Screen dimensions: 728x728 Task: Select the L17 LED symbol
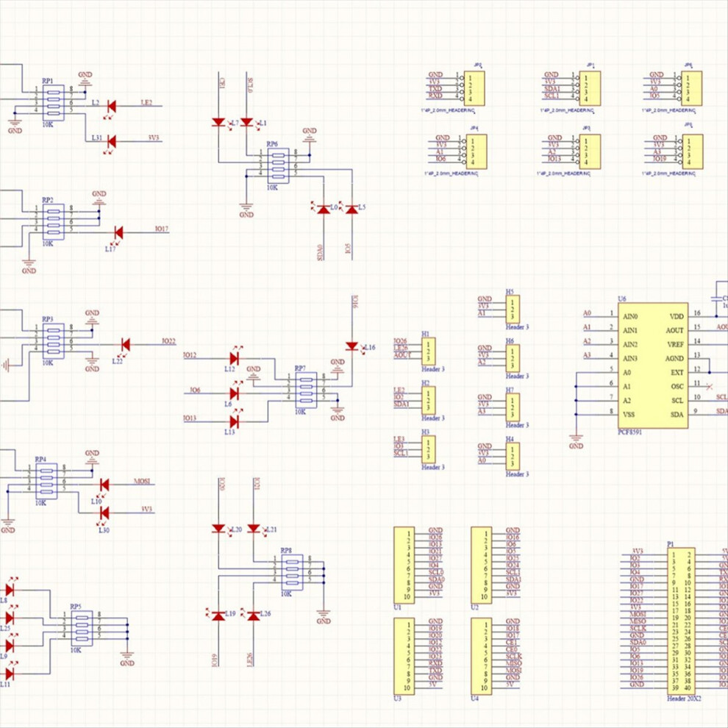click(118, 233)
